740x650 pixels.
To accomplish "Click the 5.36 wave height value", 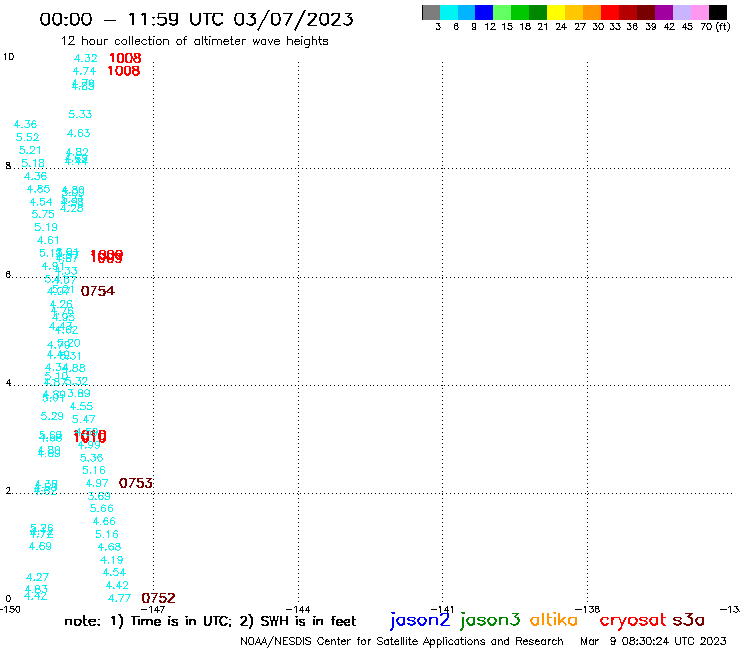I will 91,458.
